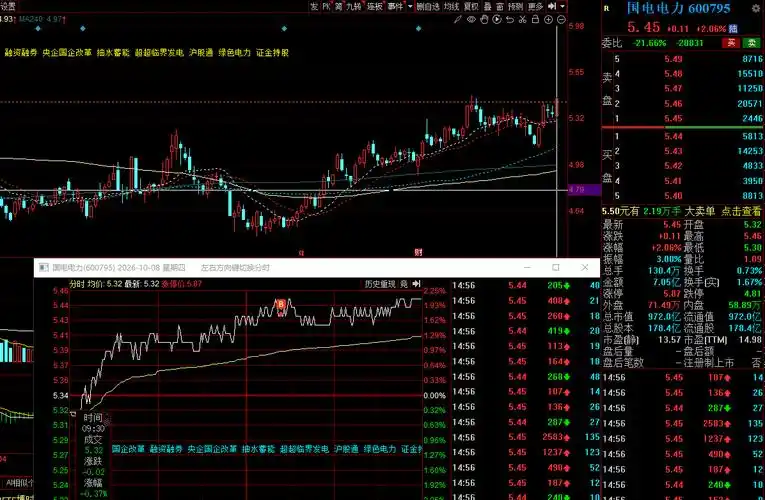
Task: Click the R marker next to stock name
Action: [x=607, y=8]
